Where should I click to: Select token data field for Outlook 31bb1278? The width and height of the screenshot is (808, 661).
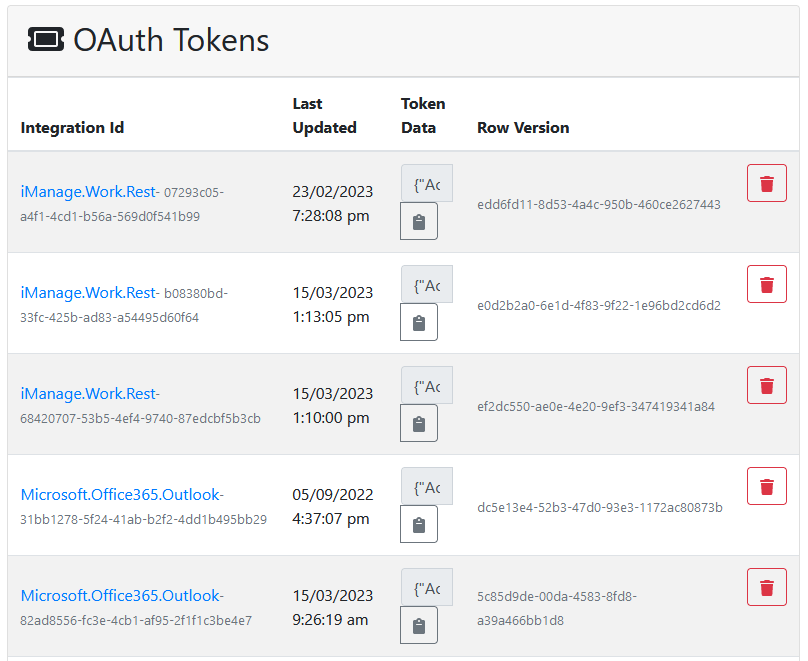(427, 487)
